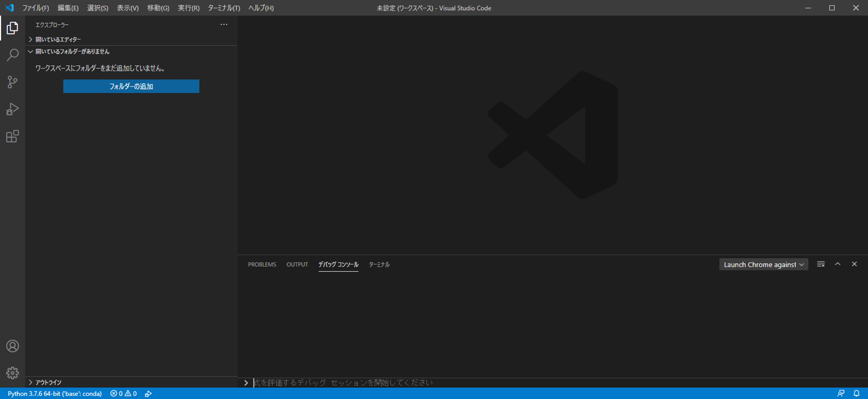Open the 選択(S) menu

98,8
